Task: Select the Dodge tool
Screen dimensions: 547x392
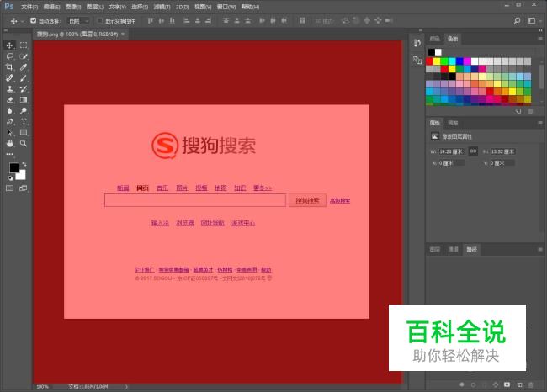Action: pos(24,110)
